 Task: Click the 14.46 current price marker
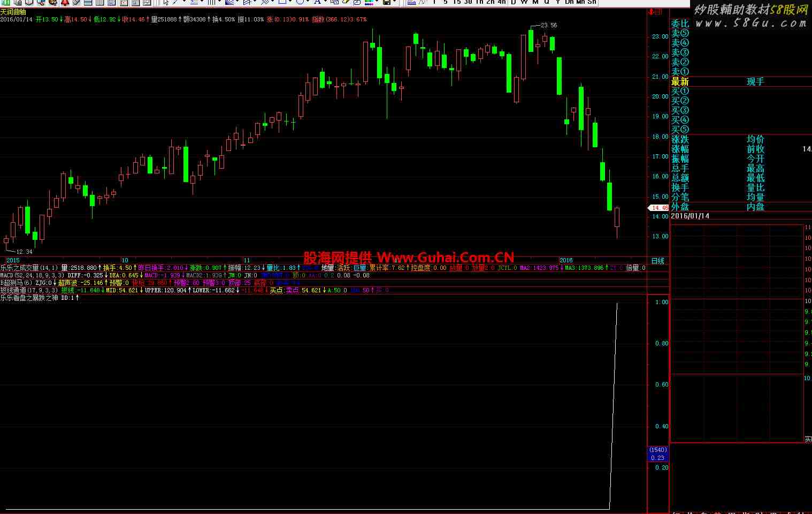tap(660, 208)
